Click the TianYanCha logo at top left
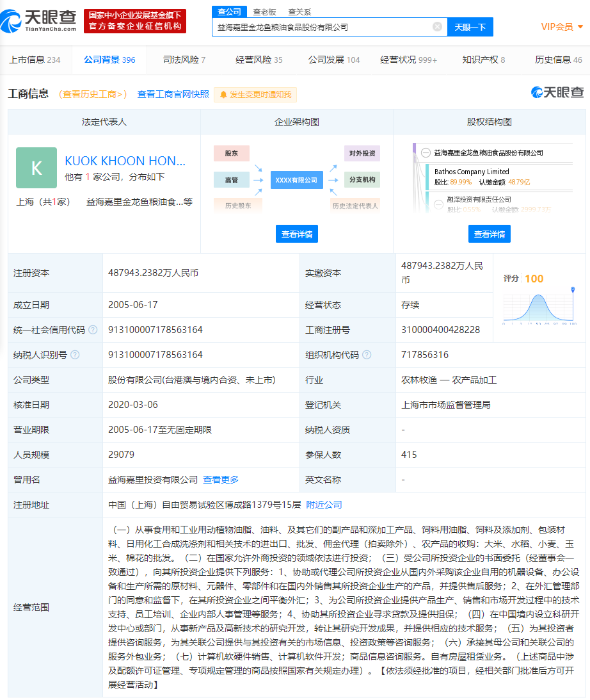This screenshot has width=590, height=700. 39,21
